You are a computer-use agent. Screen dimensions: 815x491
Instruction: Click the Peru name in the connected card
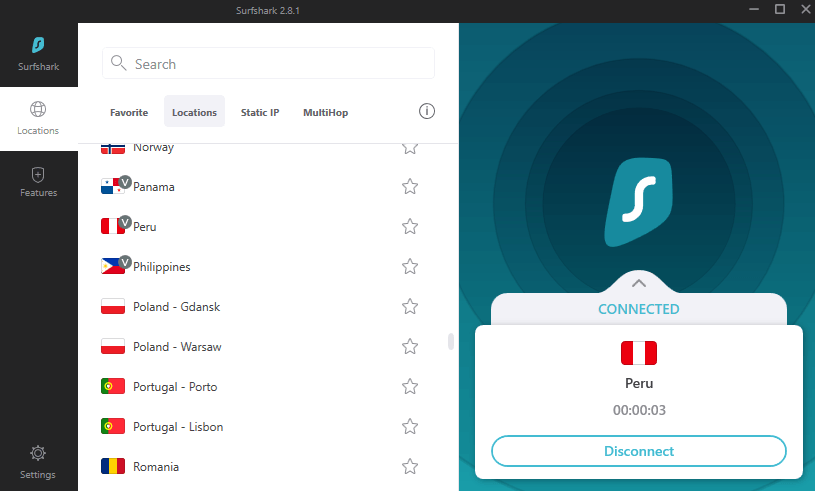tap(639, 383)
